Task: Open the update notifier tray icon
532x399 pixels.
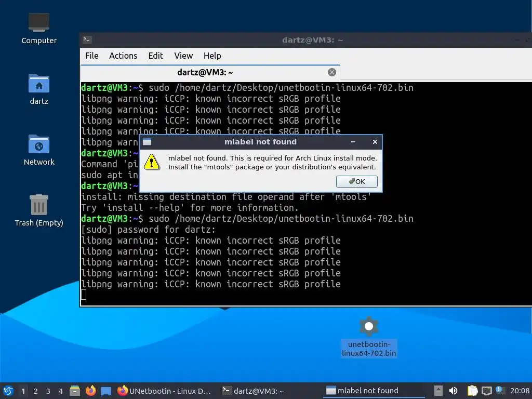Action: pos(500,390)
